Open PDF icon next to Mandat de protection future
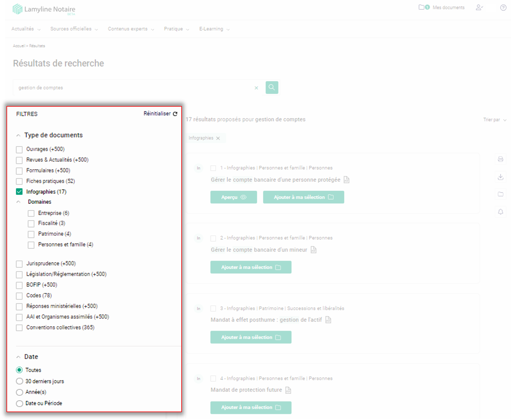 288,390
